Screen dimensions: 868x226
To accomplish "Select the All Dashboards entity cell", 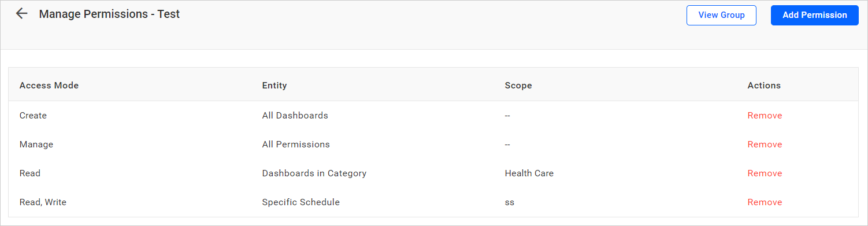I will pyautogui.click(x=295, y=116).
